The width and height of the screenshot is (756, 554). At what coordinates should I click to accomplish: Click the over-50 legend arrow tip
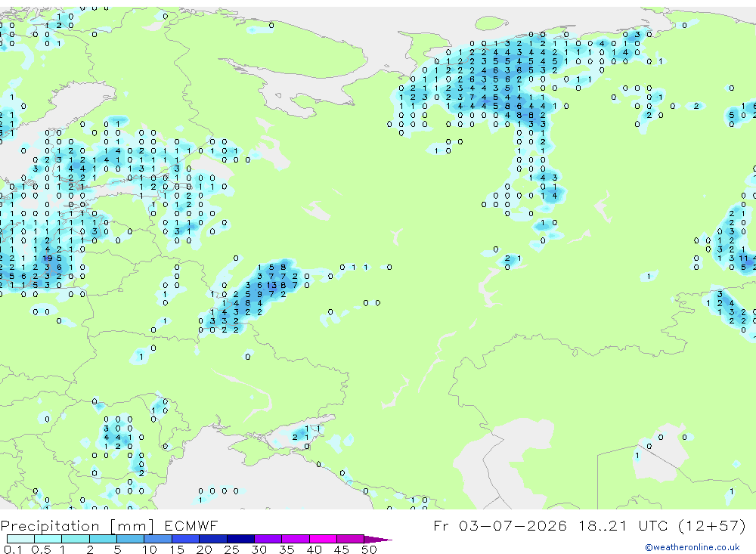(x=379, y=540)
